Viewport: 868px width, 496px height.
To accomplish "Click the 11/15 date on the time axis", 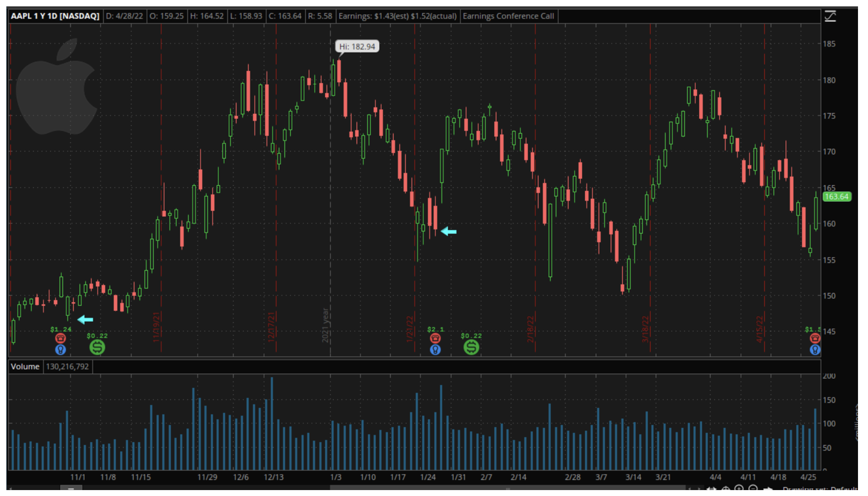I will [141, 477].
